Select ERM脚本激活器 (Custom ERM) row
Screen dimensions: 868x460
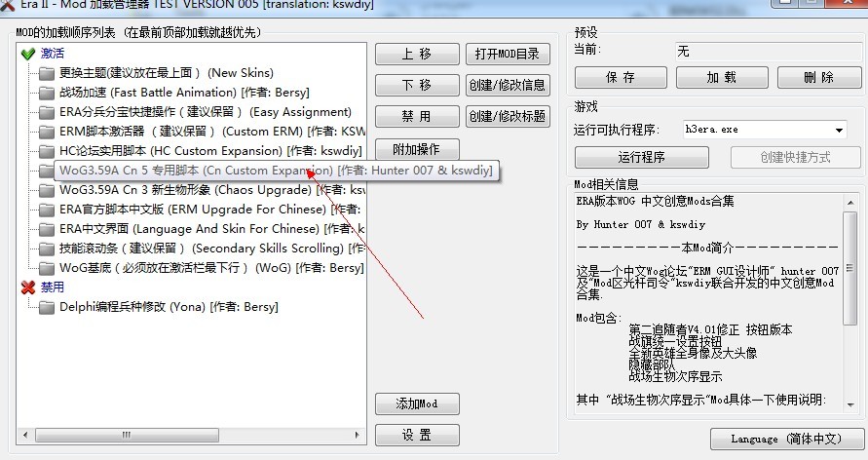pyautogui.click(x=212, y=132)
